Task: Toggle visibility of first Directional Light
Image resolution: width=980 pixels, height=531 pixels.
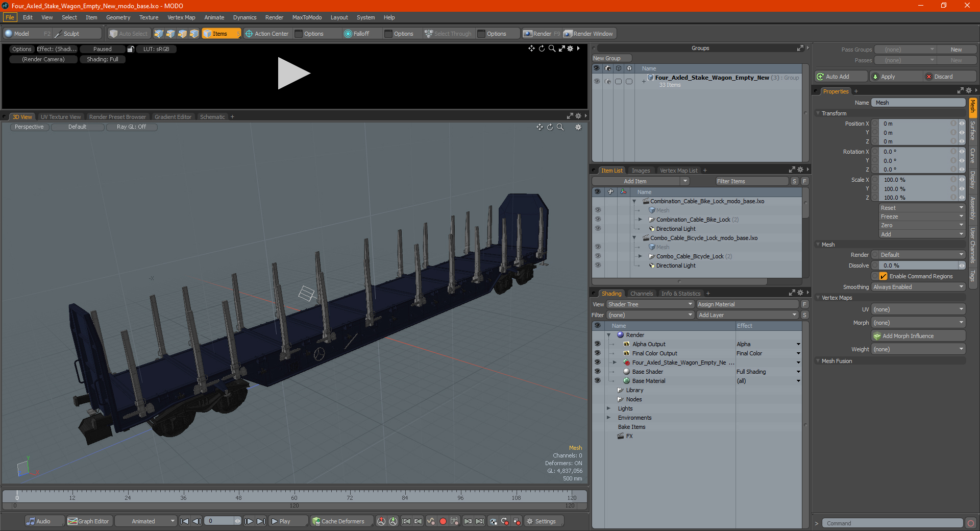Action: (597, 229)
